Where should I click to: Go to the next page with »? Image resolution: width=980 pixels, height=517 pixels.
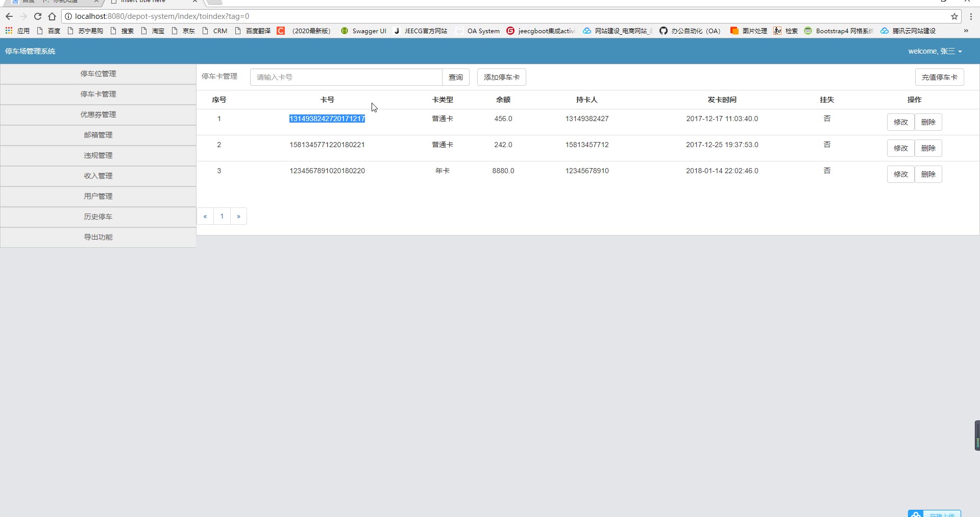coord(238,216)
